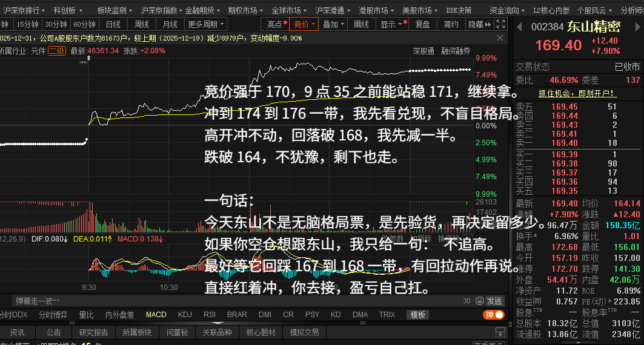Expand hidden tools via 隐藏 arrows
The width and height of the screenshot is (644, 345).
coord(479,24)
